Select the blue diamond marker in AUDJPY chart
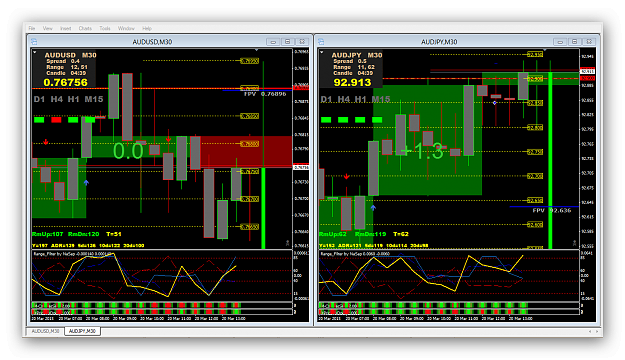Screen dimensions: 625x360 tap(495, 103)
